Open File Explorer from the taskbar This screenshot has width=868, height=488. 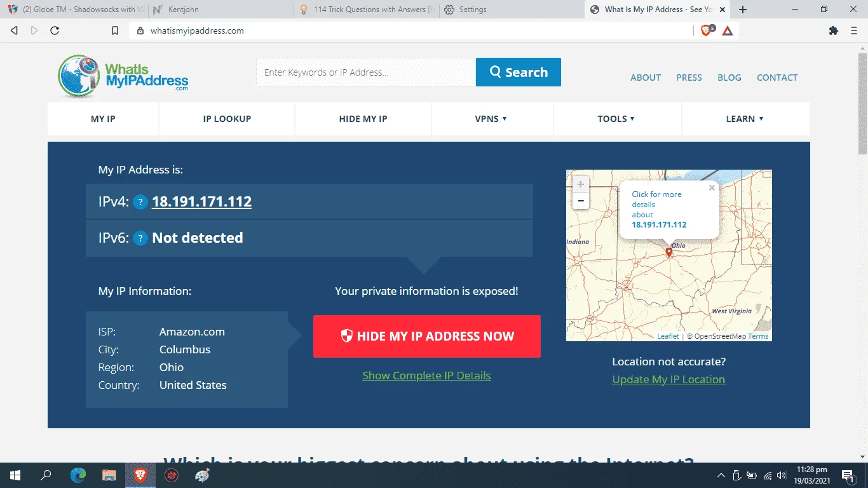point(109,475)
